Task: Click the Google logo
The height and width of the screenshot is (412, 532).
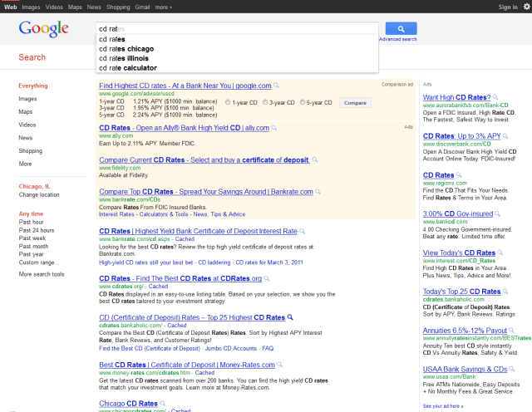Action: tap(44, 29)
